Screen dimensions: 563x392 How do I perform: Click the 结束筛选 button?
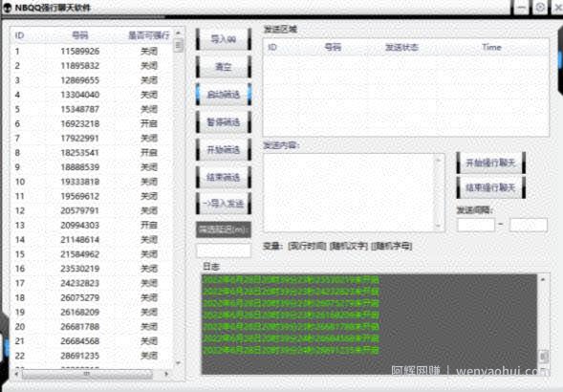(x=224, y=177)
